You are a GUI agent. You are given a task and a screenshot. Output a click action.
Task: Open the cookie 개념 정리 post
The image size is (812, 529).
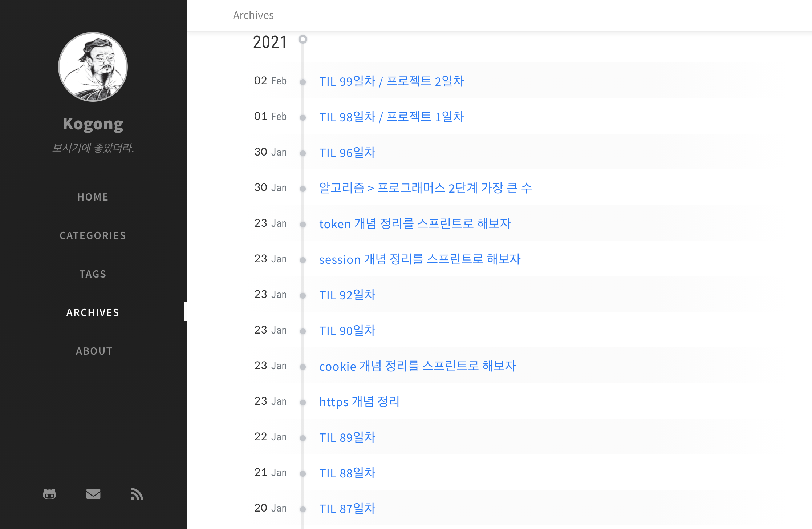[x=417, y=366]
